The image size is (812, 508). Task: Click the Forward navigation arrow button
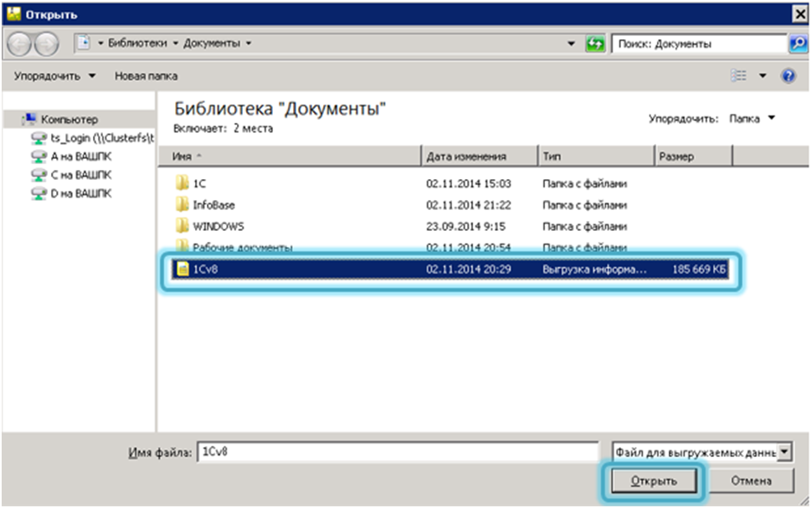47,44
